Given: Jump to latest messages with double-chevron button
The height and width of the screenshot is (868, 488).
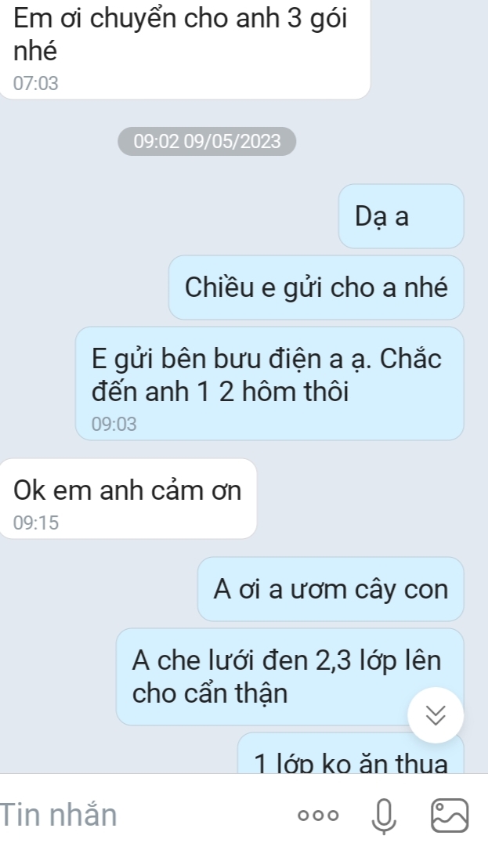Looking at the screenshot, I should click(436, 715).
